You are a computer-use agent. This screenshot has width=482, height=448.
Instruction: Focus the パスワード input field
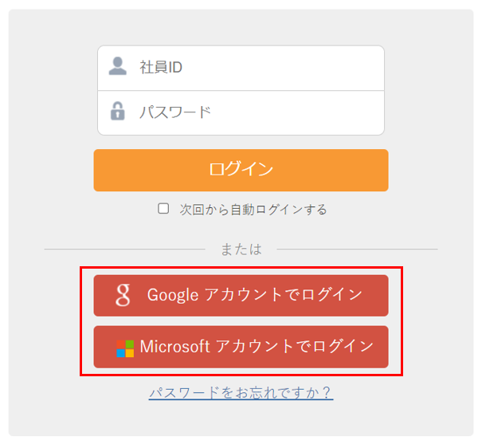241,113
